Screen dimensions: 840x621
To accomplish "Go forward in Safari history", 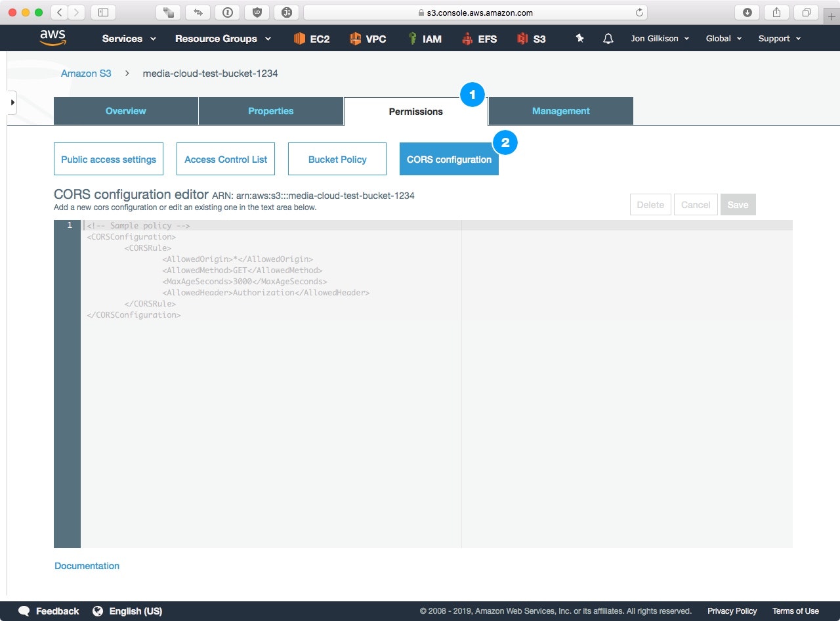I will tap(77, 12).
